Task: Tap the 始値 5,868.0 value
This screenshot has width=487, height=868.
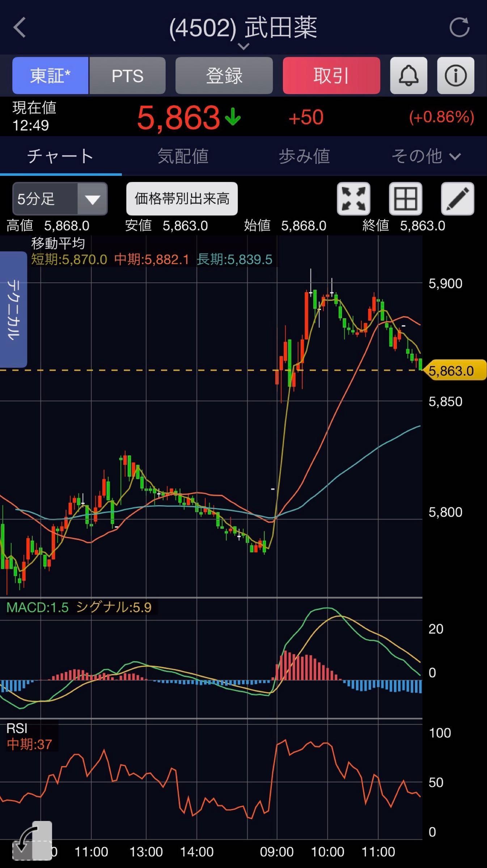Action: (285, 226)
